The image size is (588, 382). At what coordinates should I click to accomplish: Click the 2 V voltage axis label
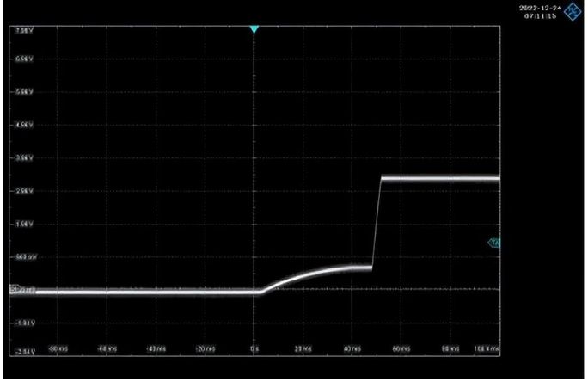coord(24,191)
